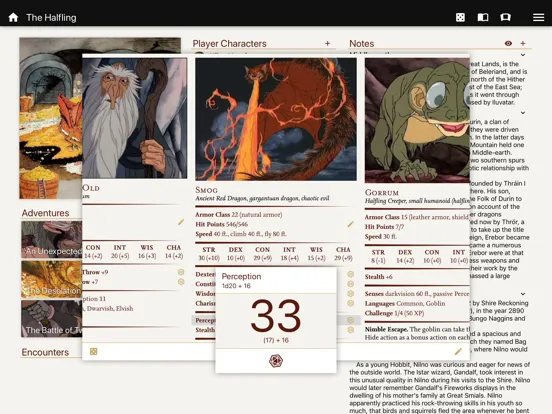Add a new note

[x=523, y=43]
